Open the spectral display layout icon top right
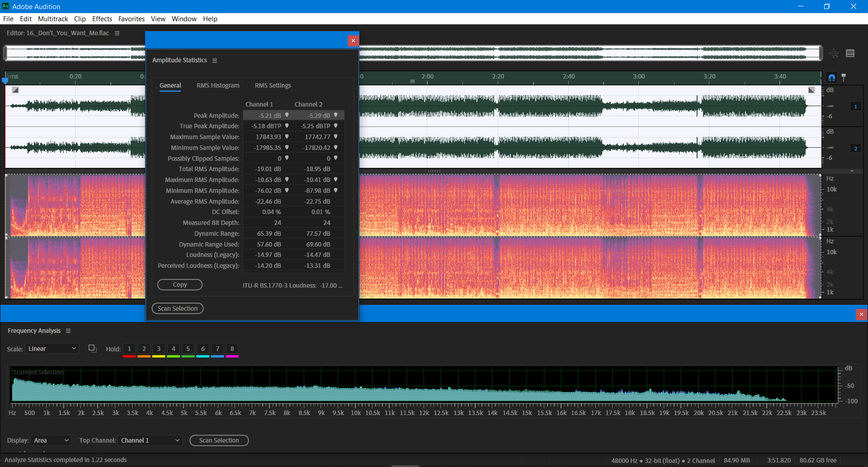The height and width of the screenshot is (467, 868). coord(850,53)
